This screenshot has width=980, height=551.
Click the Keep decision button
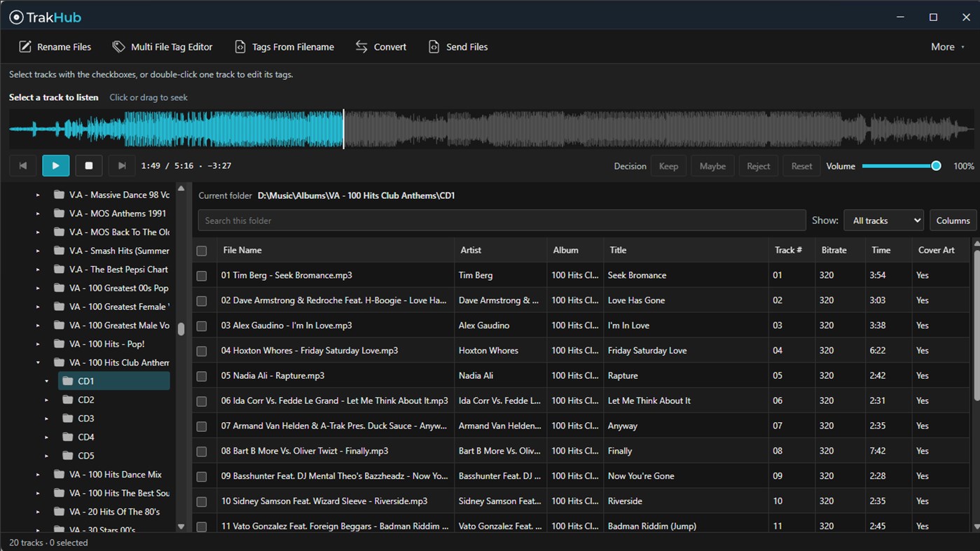click(668, 166)
